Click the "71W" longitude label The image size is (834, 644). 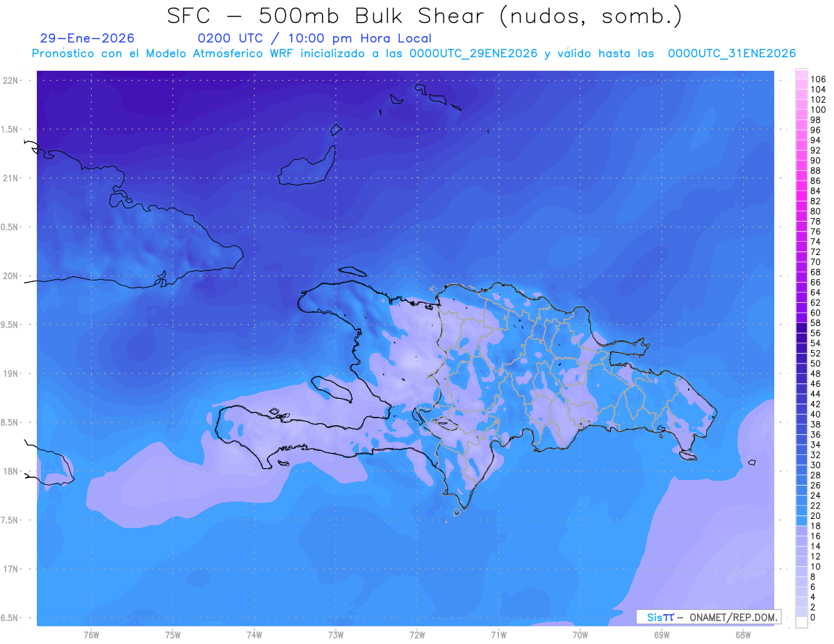pos(498,635)
